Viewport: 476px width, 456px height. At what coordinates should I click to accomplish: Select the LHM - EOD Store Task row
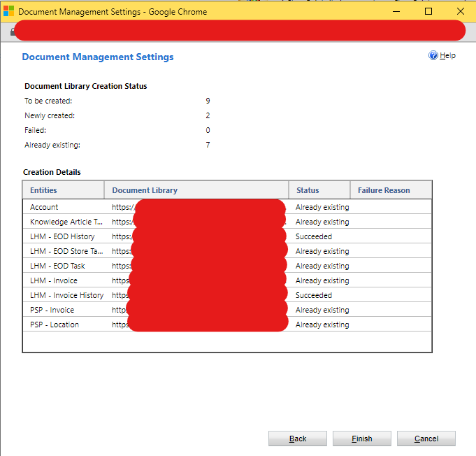pyautogui.click(x=66, y=251)
